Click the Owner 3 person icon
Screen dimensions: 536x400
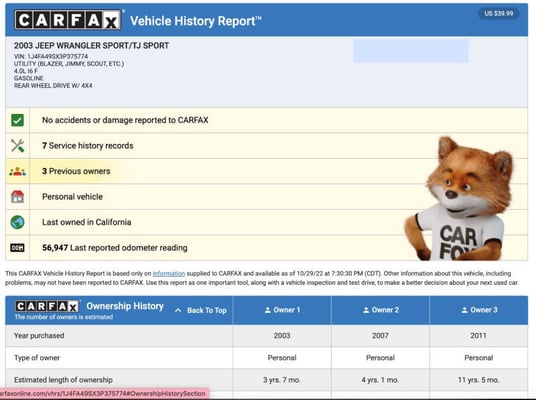coord(465,310)
